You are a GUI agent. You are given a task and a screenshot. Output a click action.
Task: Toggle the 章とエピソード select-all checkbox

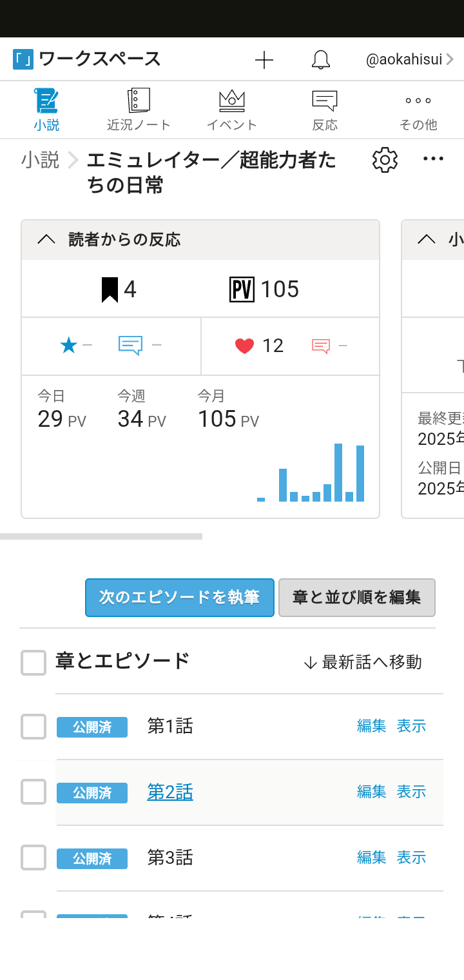click(x=34, y=663)
